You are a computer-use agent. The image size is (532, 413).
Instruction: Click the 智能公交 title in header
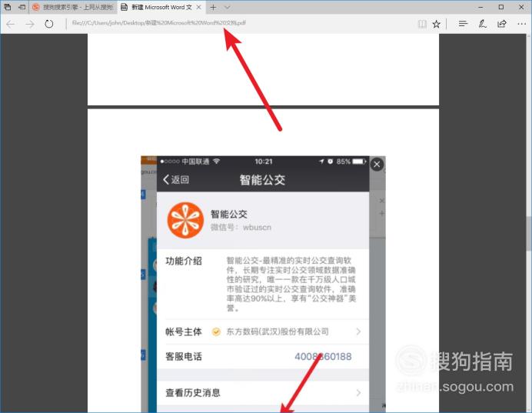pyautogui.click(x=262, y=180)
